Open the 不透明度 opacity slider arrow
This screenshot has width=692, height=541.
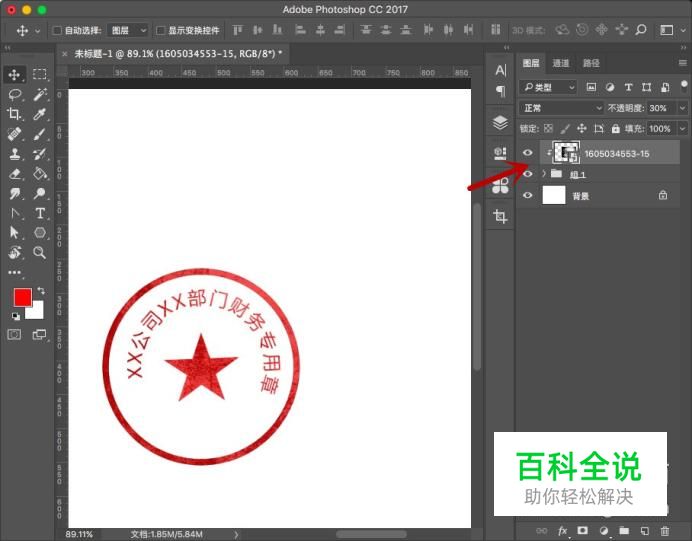coord(682,108)
